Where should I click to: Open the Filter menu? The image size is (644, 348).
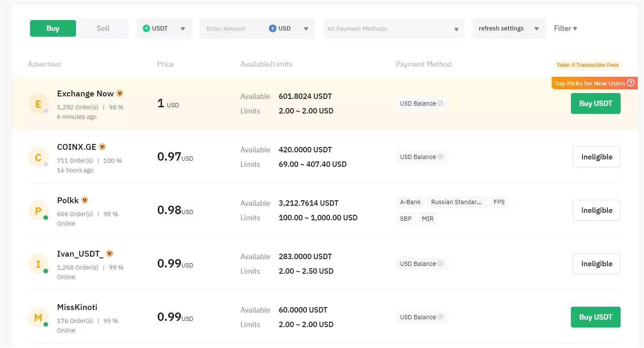[565, 28]
